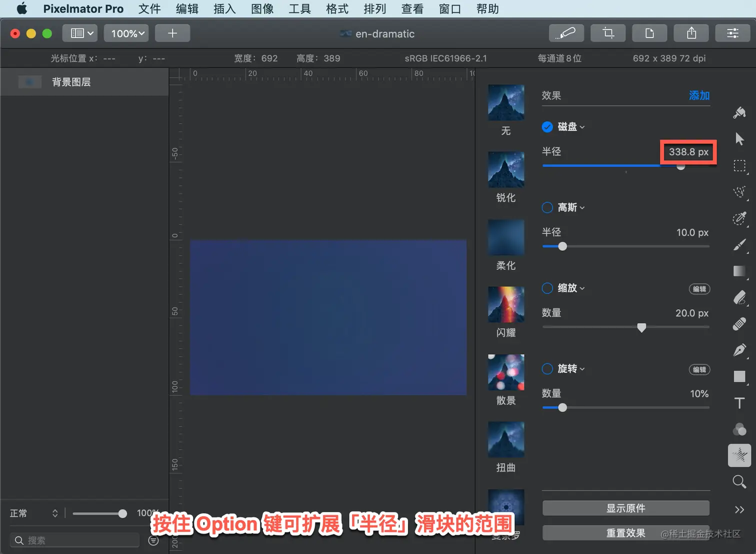Select the Color Selection eyedropper tool
The width and height of the screenshot is (756, 554).
[739, 218]
